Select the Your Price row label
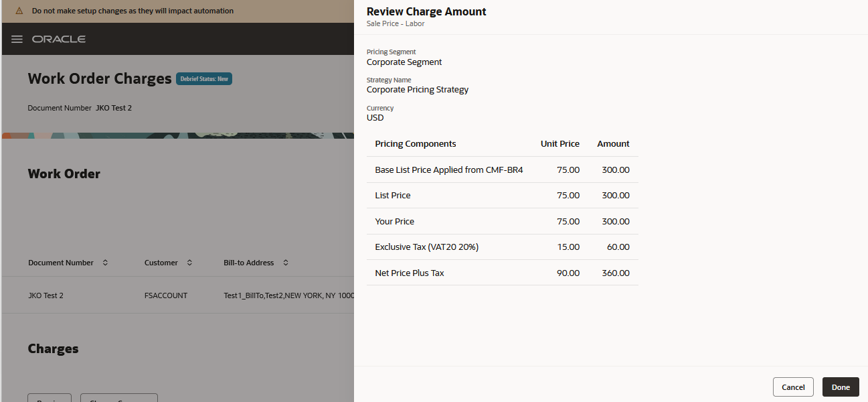The height and width of the screenshot is (402, 868). [395, 221]
